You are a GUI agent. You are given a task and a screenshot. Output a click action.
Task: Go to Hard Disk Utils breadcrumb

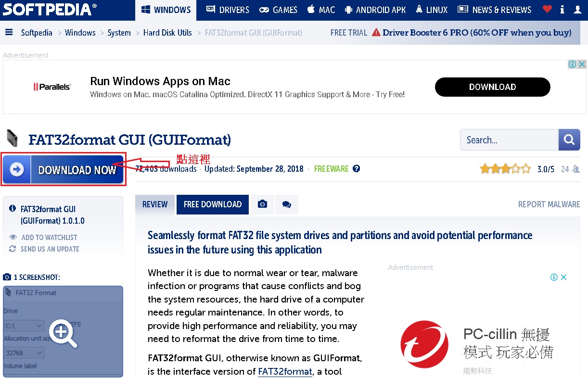[167, 33]
